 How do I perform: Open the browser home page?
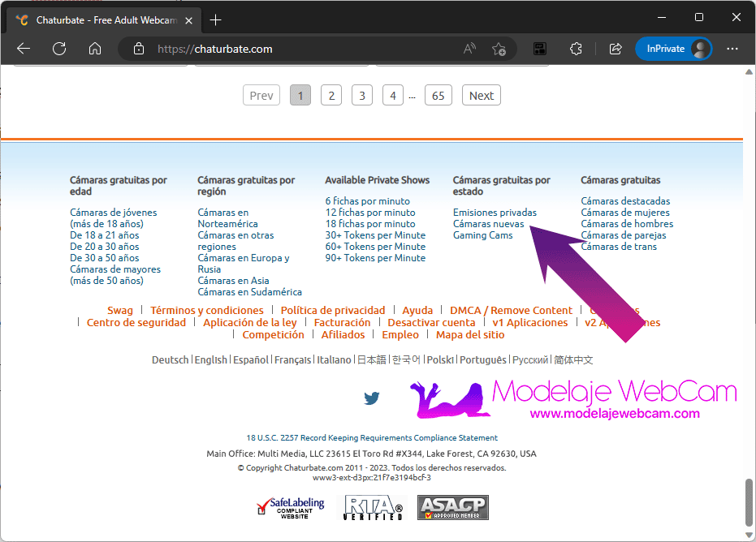[x=95, y=49]
